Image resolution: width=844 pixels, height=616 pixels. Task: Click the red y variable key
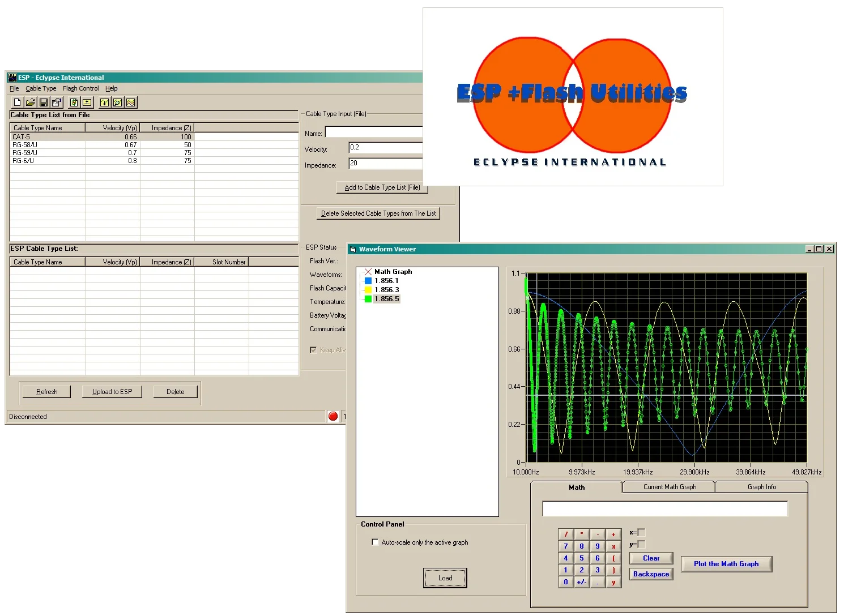pyautogui.click(x=613, y=582)
